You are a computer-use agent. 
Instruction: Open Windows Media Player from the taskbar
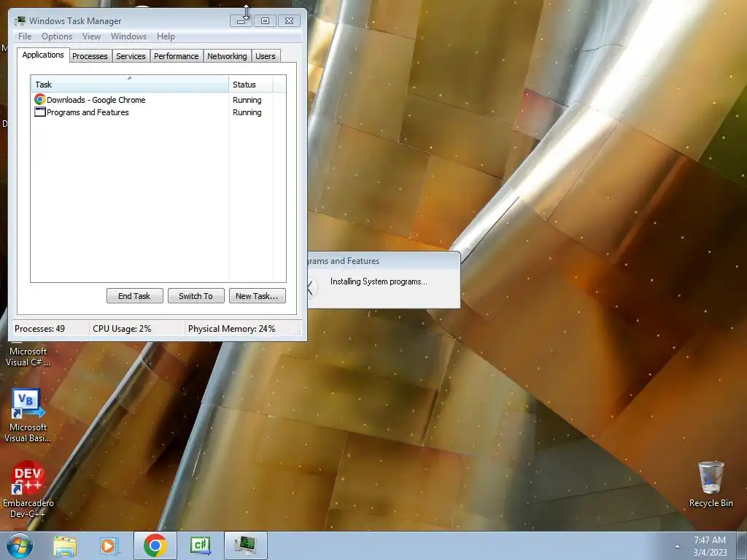[109, 545]
